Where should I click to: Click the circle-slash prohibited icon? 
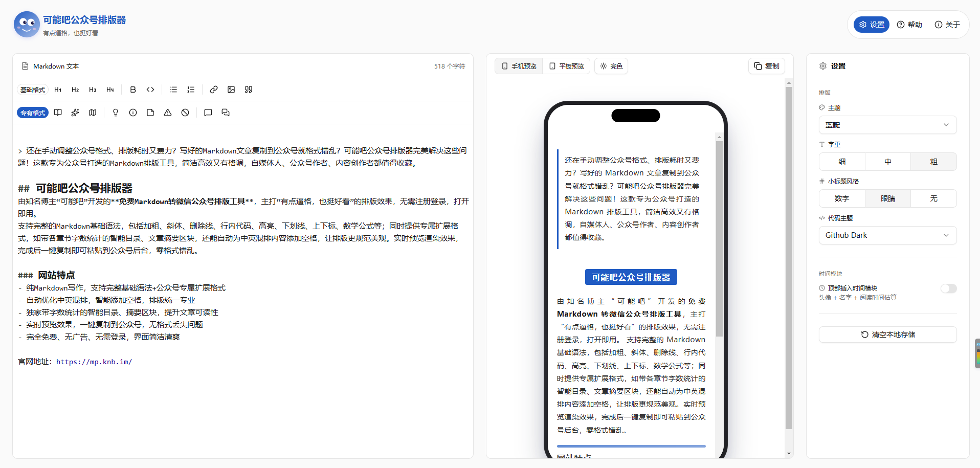coord(185,113)
